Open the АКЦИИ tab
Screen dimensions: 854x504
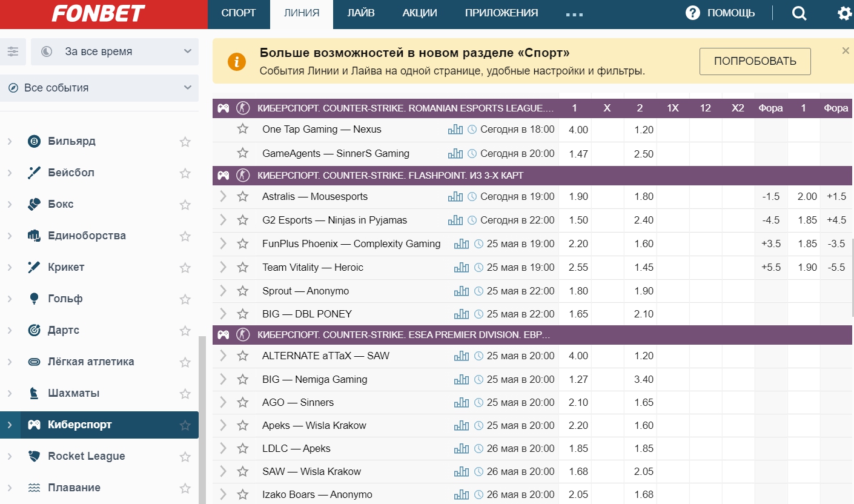pyautogui.click(x=419, y=13)
